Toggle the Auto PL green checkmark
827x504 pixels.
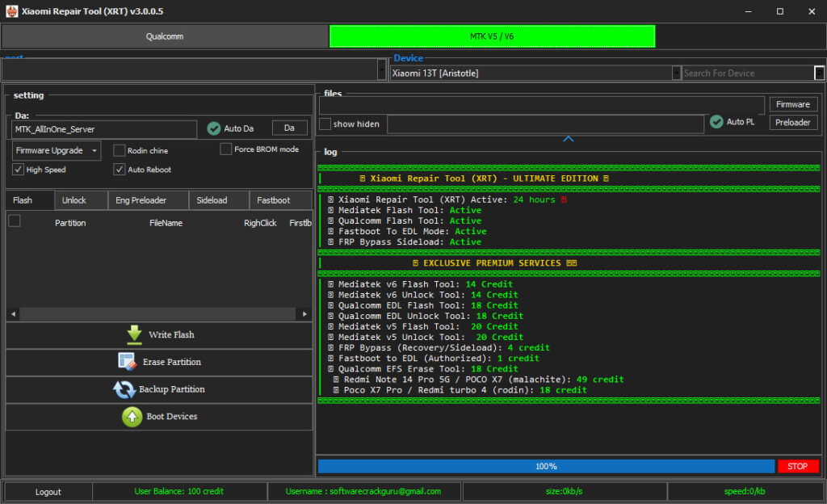pyautogui.click(x=716, y=122)
